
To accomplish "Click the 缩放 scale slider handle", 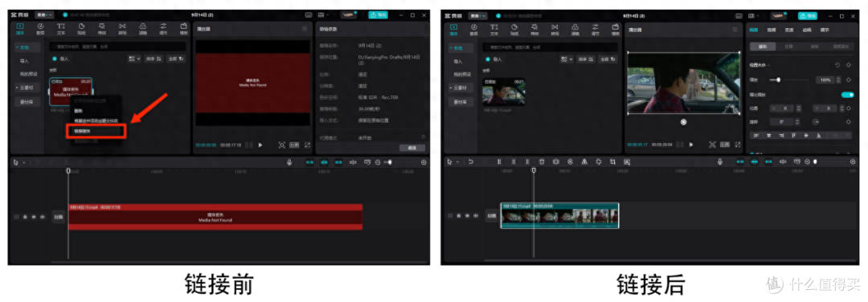I will (778, 80).
